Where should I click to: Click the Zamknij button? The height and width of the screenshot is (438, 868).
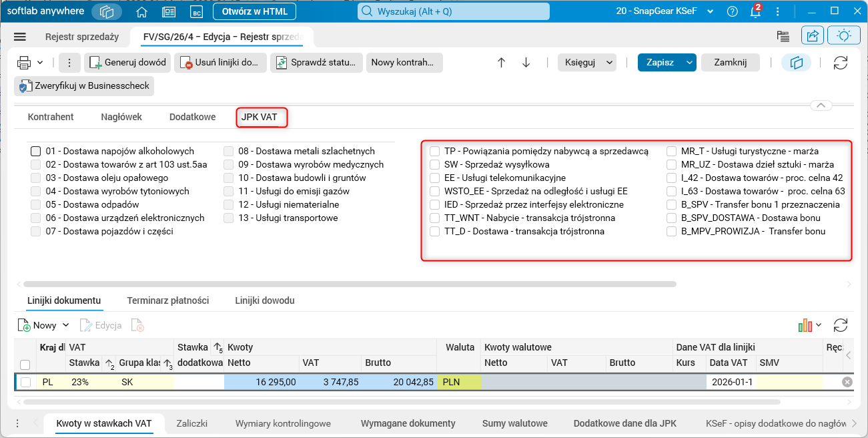coord(730,63)
